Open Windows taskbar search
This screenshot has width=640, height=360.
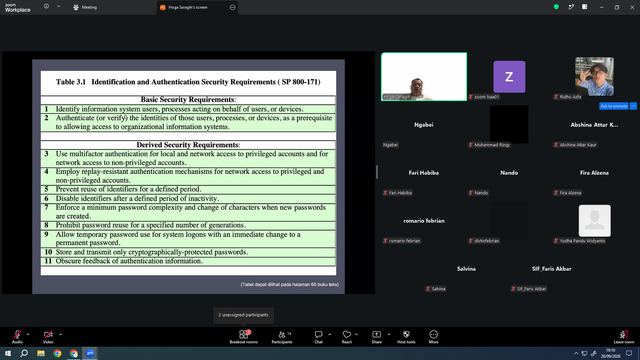pos(24,353)
